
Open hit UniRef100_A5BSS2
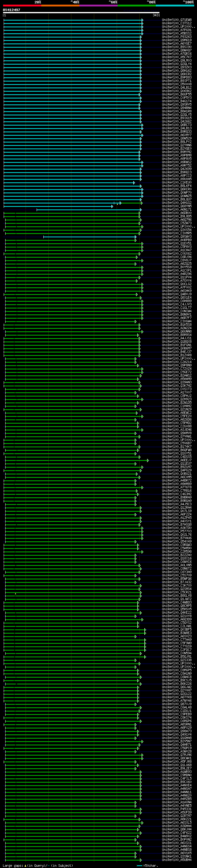177,33
